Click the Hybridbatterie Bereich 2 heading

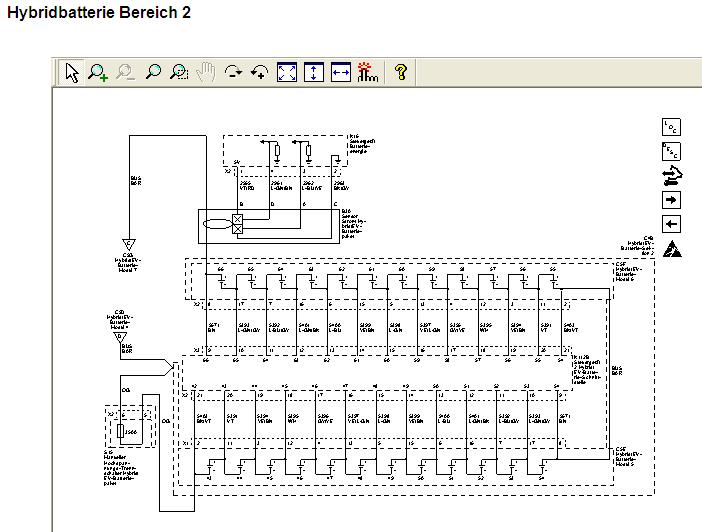[99, 13]
